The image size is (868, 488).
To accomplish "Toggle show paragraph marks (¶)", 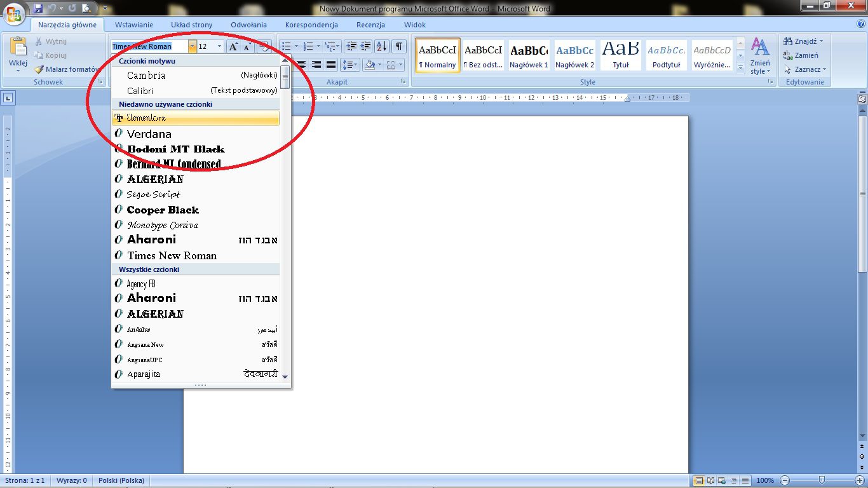I will [x=398, y=46].
